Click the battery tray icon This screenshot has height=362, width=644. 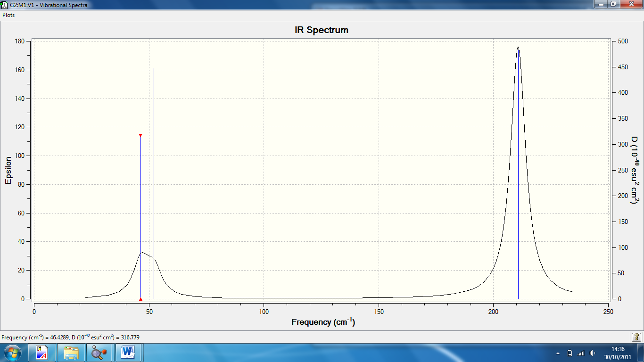[570, 353]
